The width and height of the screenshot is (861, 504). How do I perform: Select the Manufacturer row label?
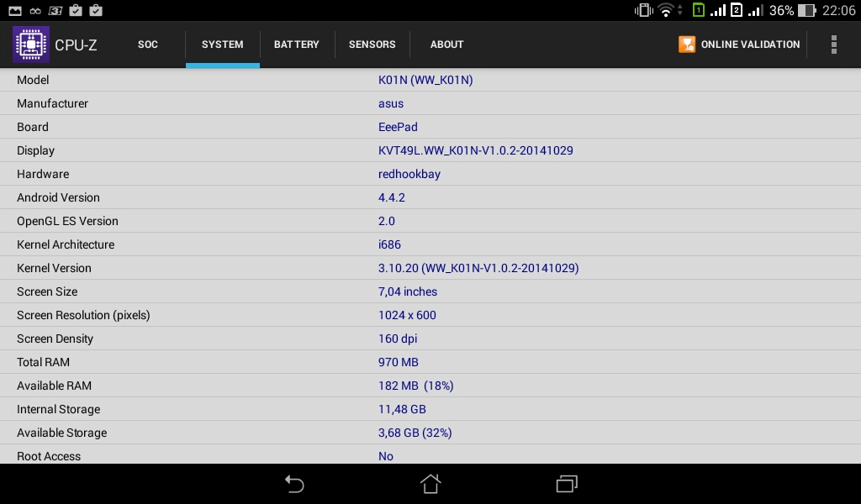tap(53, 103)
